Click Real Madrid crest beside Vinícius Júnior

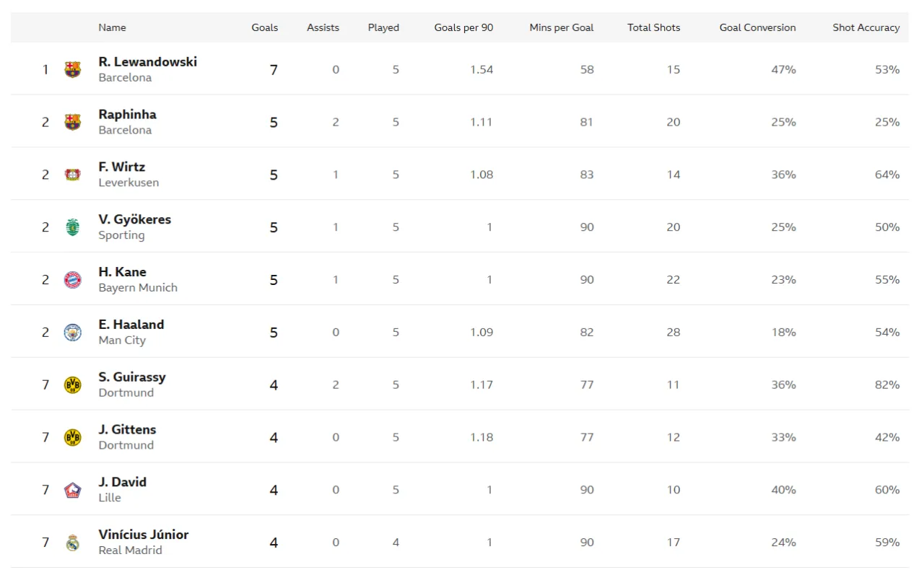[x=73, y=543]
